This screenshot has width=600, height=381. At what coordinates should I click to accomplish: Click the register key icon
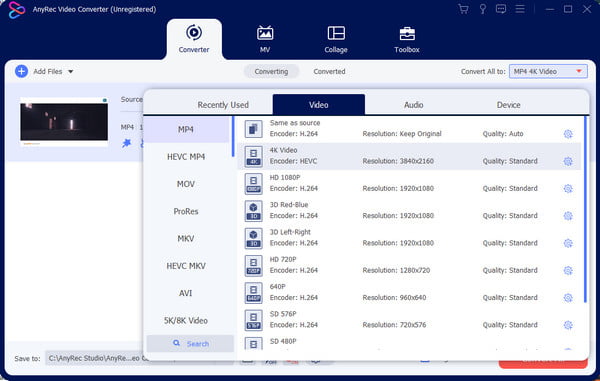[483, 9]
